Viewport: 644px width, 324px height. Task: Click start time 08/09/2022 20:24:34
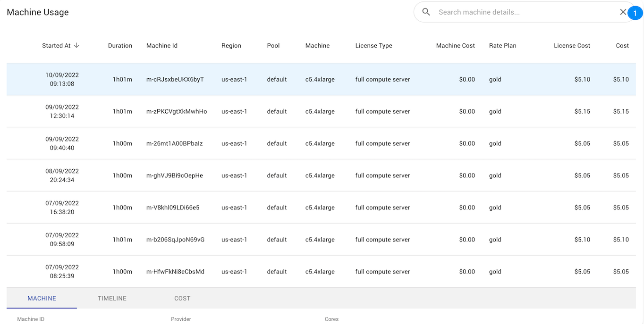(x=62, y=176)
